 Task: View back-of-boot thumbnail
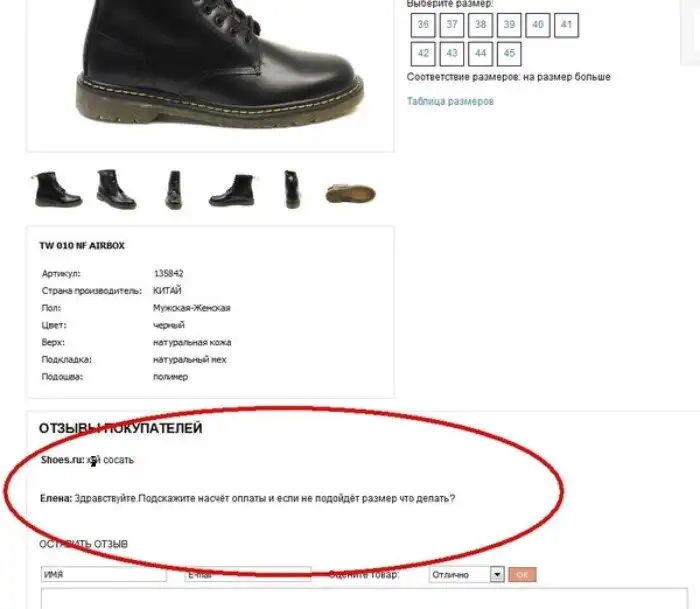pyautogui.click(x=292, y=189)
